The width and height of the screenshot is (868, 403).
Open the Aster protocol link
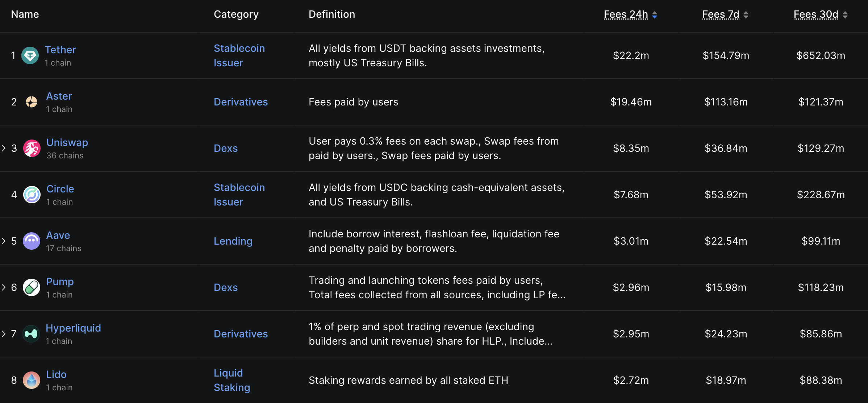[59, 96]
